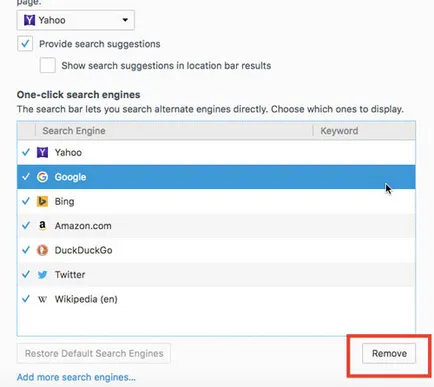Click the Amazon icon in the list
Screen dimensions: 434x387
click(42, 226)
